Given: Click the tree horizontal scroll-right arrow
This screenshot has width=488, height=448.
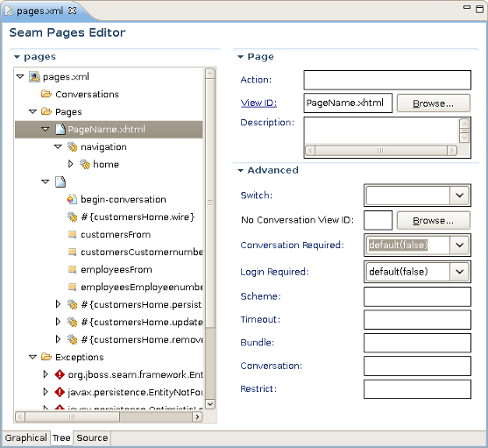Looking at the screenshot, I should point(197,416).
